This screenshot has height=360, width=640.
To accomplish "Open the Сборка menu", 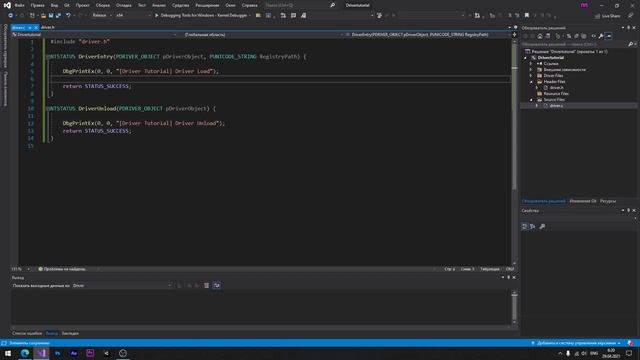I will coord(102,5).
